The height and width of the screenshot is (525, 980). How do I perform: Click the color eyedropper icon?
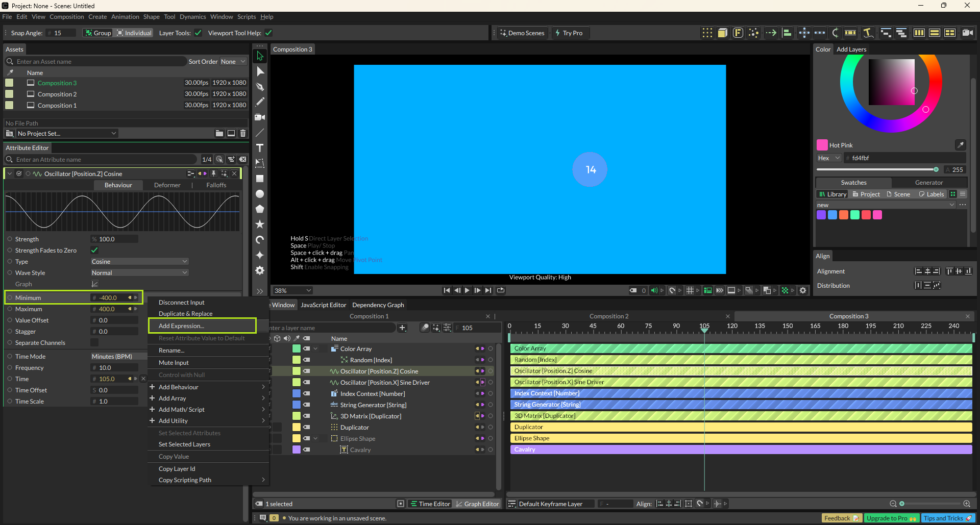point(960,145)
